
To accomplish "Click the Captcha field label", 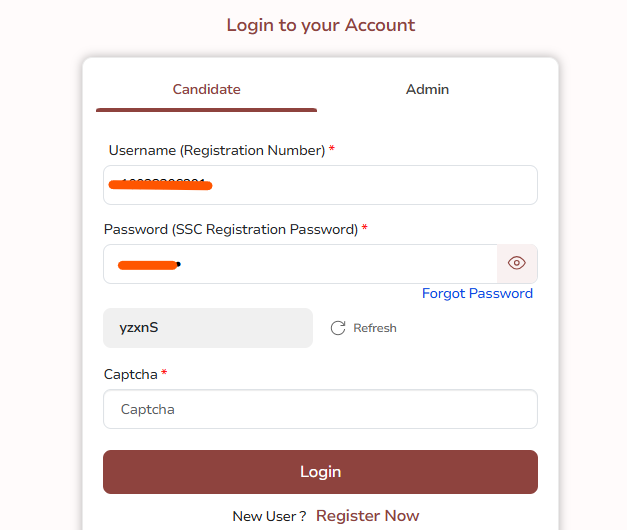I will point(130,374).
